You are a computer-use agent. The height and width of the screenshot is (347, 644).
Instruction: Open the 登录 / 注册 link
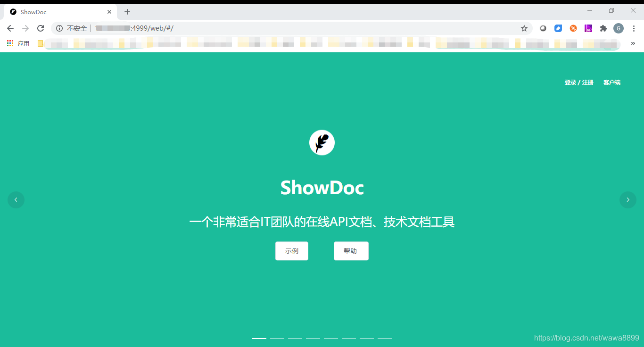tap(578, 82)
